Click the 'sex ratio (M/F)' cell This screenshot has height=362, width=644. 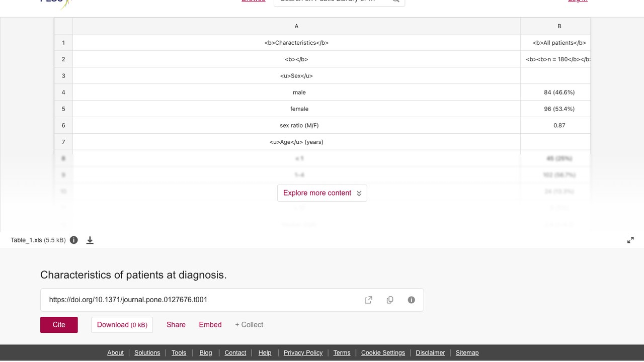pos(296,126)
